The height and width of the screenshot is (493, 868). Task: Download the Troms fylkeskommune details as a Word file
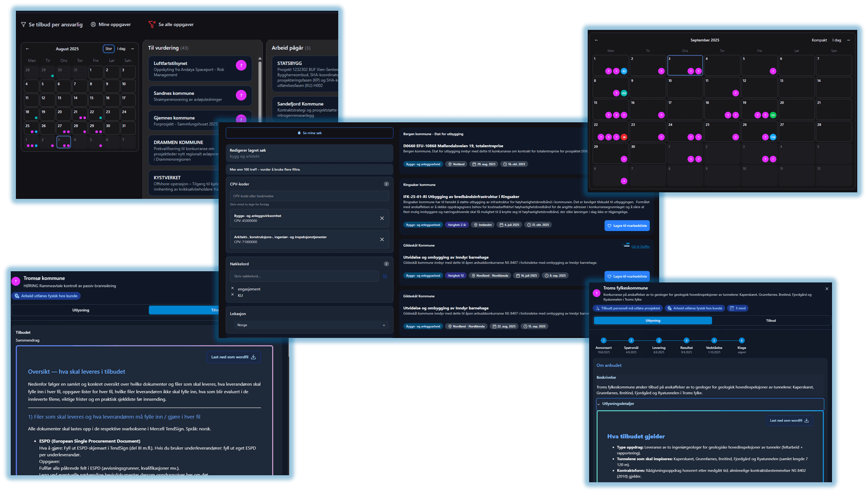(789, 421)
